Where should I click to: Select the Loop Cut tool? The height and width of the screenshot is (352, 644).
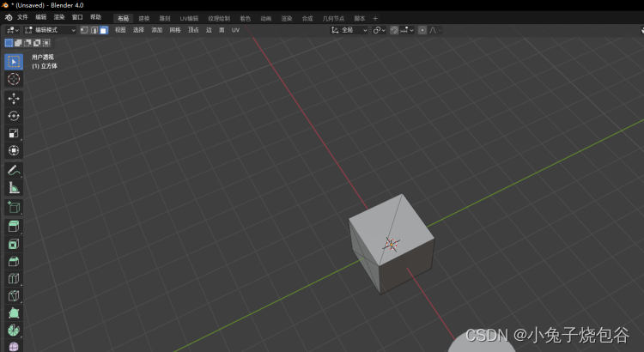click(14, 278)
